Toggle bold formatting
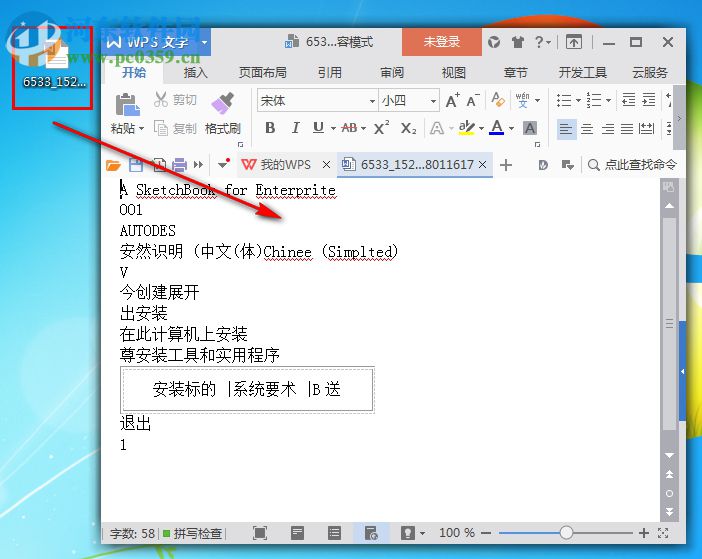 pos(270,128)
